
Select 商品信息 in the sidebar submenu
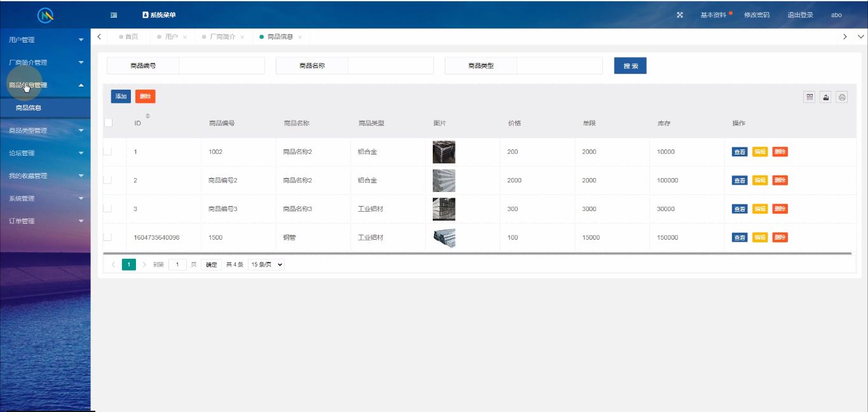pyautogui.click(x=45, y=108)
